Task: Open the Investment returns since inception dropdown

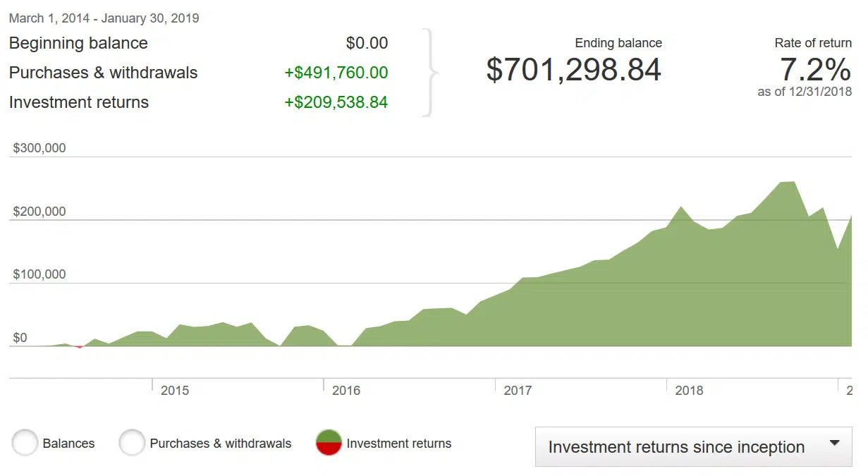Action: point(693,447)
